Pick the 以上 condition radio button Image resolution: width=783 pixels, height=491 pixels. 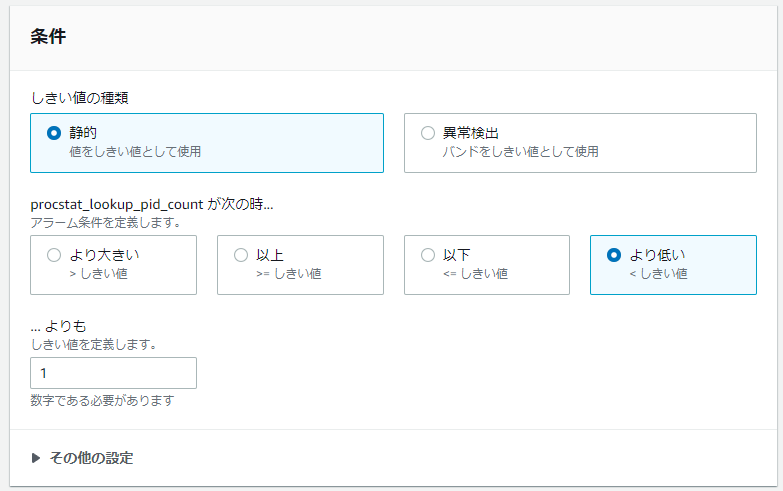coord(241,255)
